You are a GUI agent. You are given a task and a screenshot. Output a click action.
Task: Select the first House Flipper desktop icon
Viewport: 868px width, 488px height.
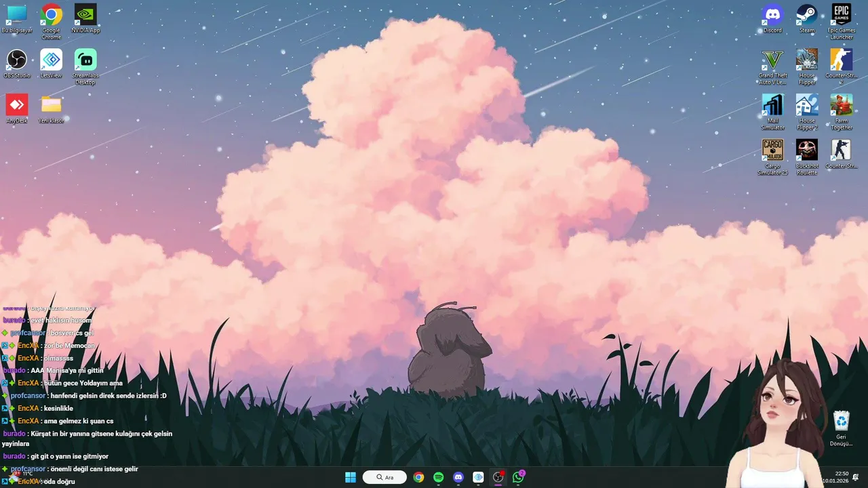click(x=807, y=67)
